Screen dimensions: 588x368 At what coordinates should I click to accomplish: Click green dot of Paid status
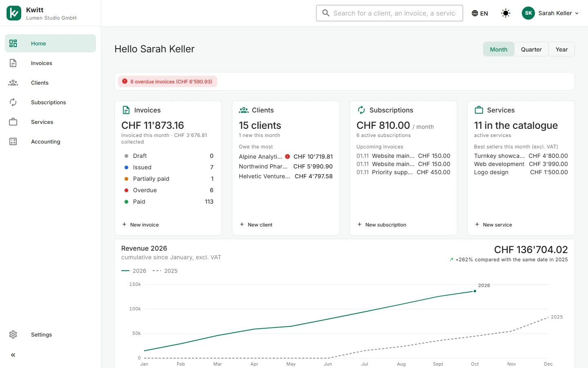click(126, 202)
